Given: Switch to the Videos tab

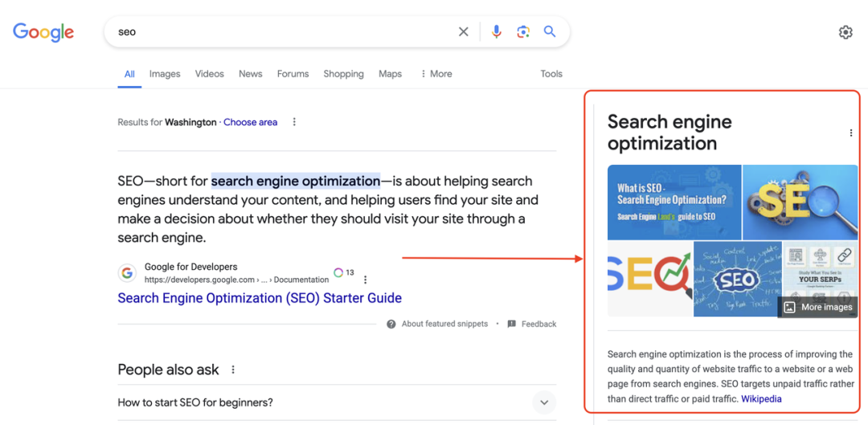Looking at the screenshot, I should [x=209, y=74].
